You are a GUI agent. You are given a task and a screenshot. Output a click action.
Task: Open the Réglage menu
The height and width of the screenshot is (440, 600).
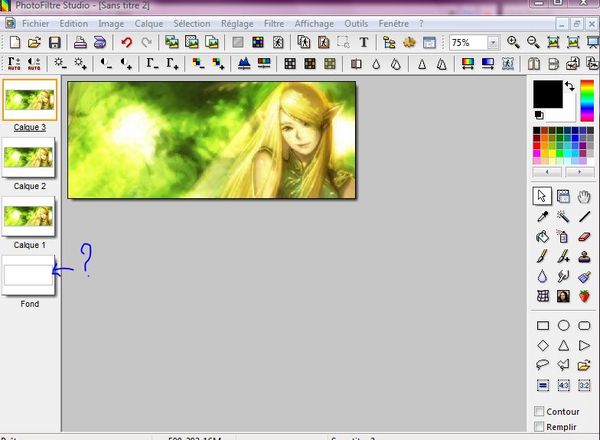[237, 24]
